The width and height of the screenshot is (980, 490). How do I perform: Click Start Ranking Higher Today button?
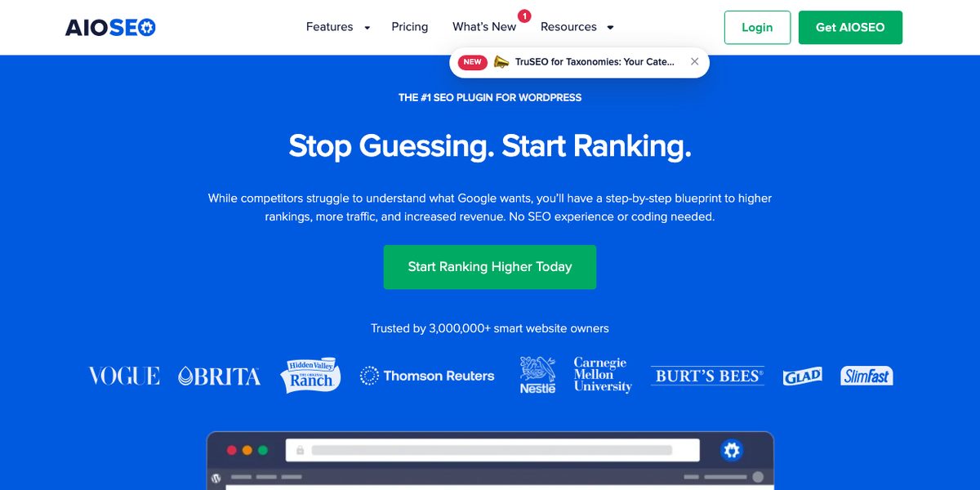[x=490, y=267]
